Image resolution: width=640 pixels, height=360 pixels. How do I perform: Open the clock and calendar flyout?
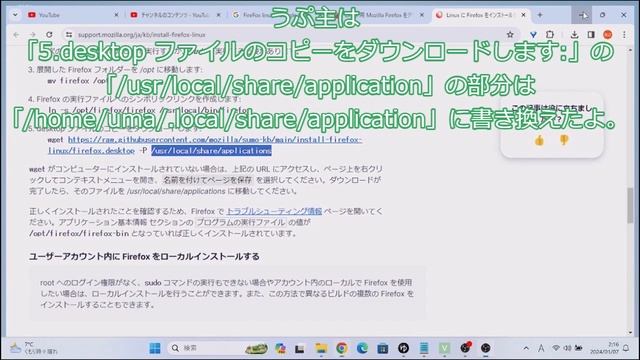(x=606, y=348)
